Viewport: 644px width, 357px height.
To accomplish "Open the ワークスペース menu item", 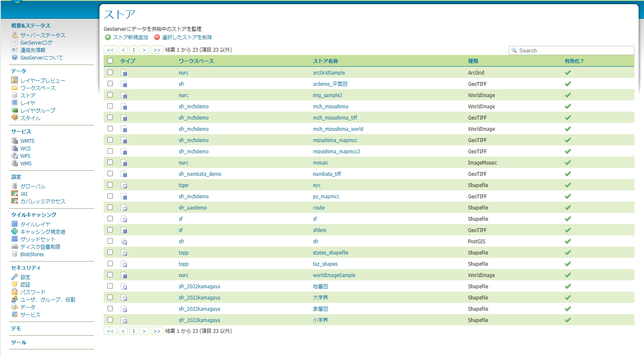I will (38, 88).
